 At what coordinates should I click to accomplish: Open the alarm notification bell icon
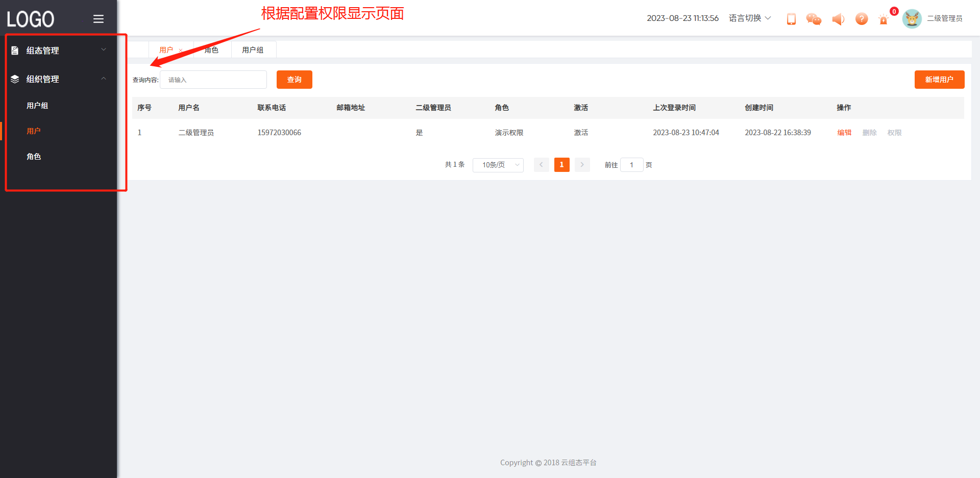click(x=884, y=19)
